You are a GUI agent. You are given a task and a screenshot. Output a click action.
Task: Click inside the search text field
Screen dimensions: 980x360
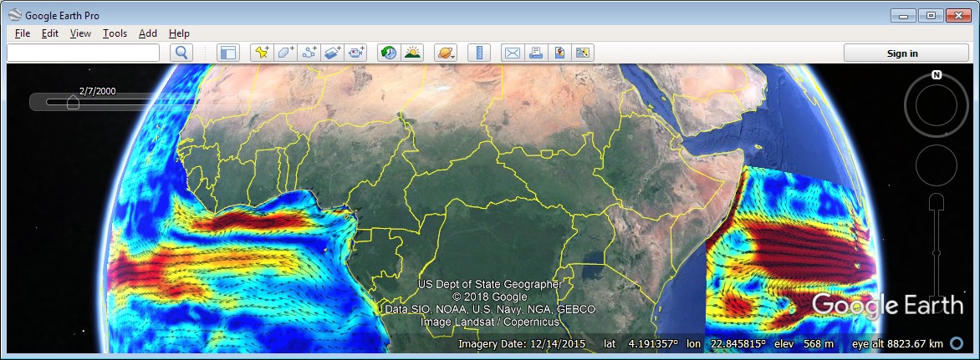(x=83, y=53)
